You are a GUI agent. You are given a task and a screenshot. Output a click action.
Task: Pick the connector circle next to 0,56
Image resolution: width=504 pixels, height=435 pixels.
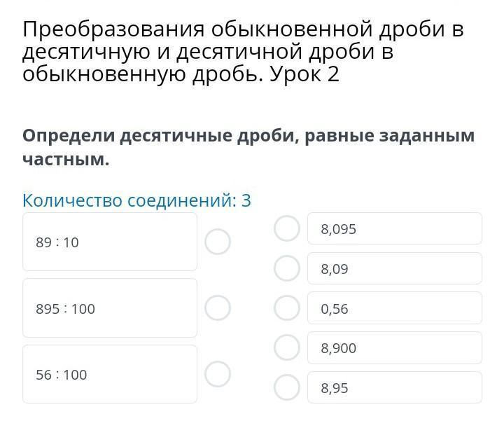(286, 308)
